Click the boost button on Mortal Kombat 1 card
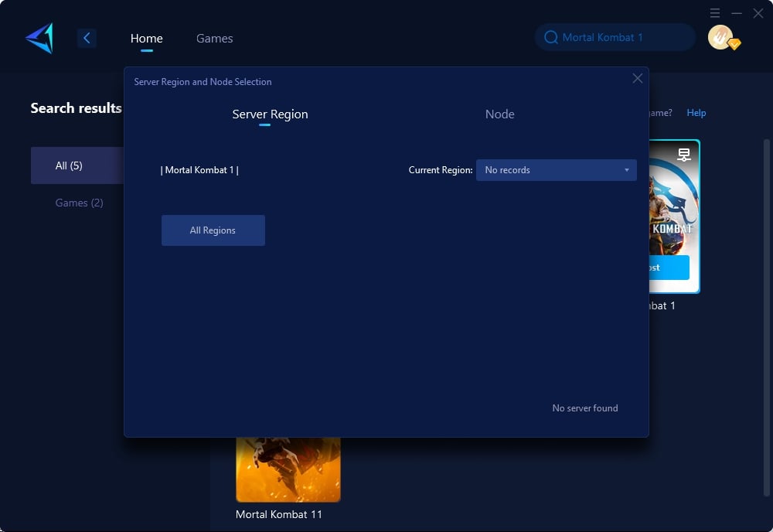773x532 pixels. tap(669, 268)
